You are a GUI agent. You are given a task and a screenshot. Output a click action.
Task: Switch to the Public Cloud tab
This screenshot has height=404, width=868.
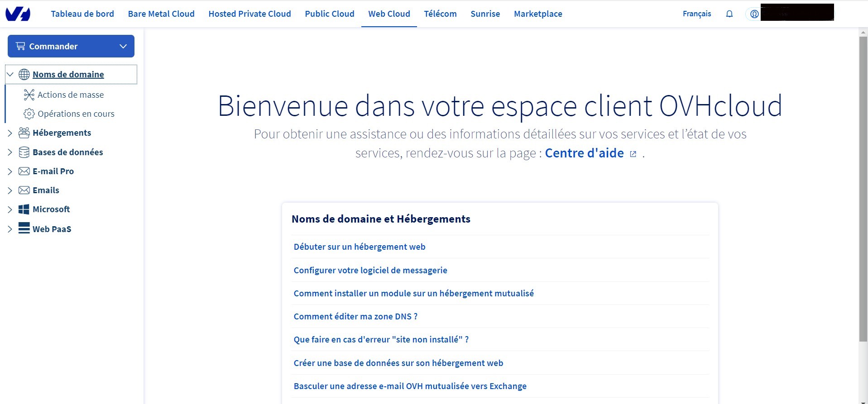(329, 14)
